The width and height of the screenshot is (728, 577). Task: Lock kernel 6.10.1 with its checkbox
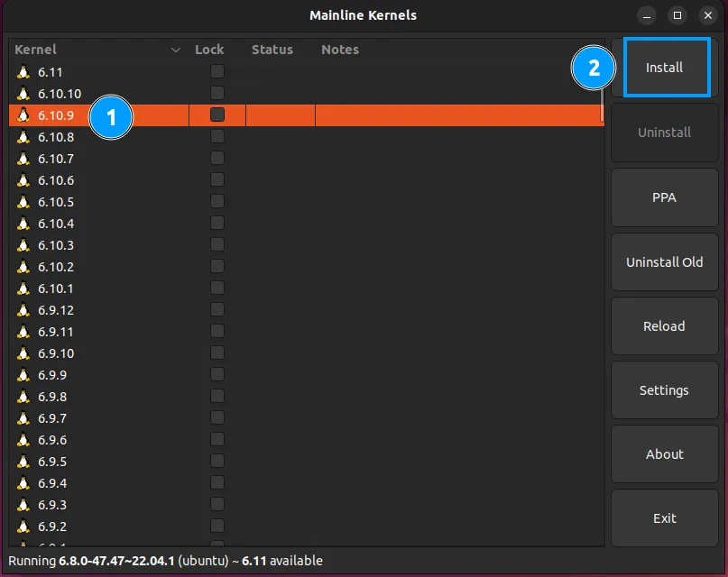click(217, 288)
